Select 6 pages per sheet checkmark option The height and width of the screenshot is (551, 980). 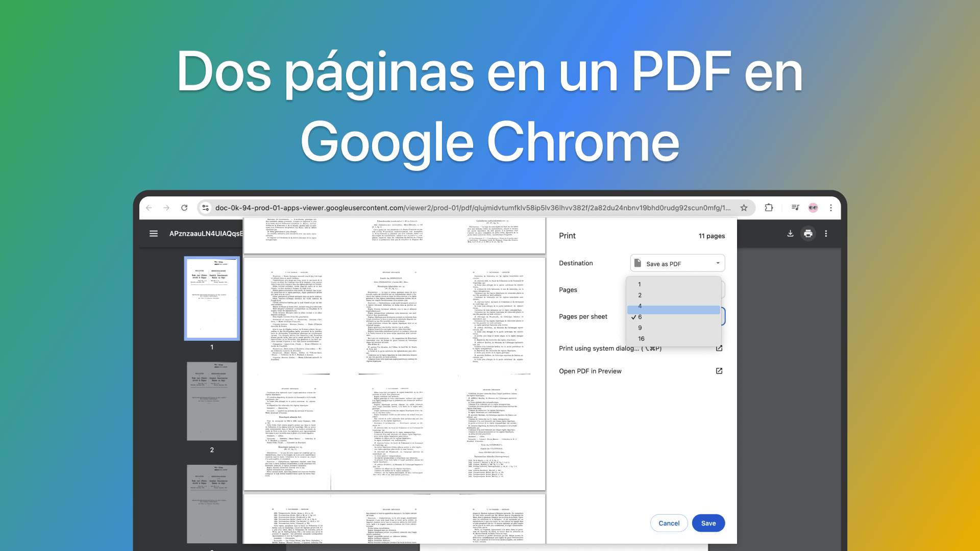[x=640, y=317]
